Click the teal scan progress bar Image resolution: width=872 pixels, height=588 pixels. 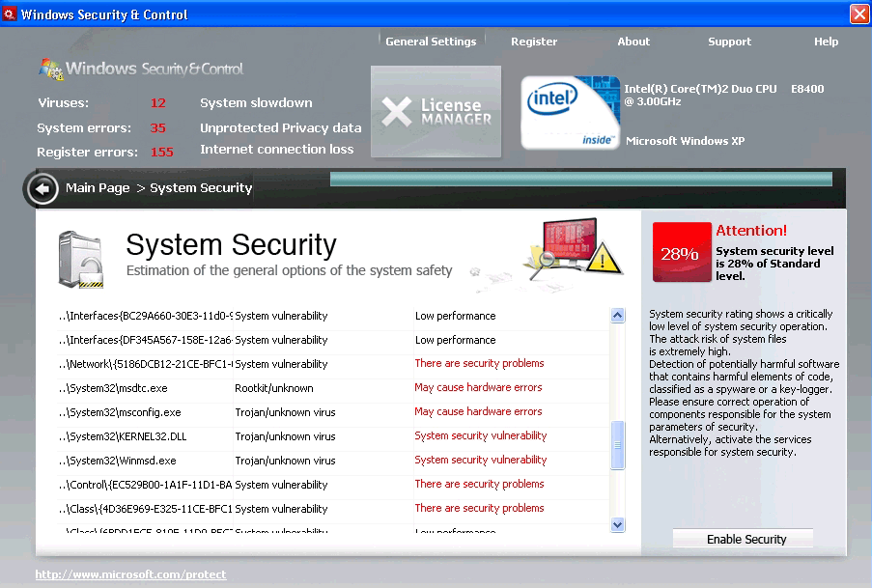580,180
